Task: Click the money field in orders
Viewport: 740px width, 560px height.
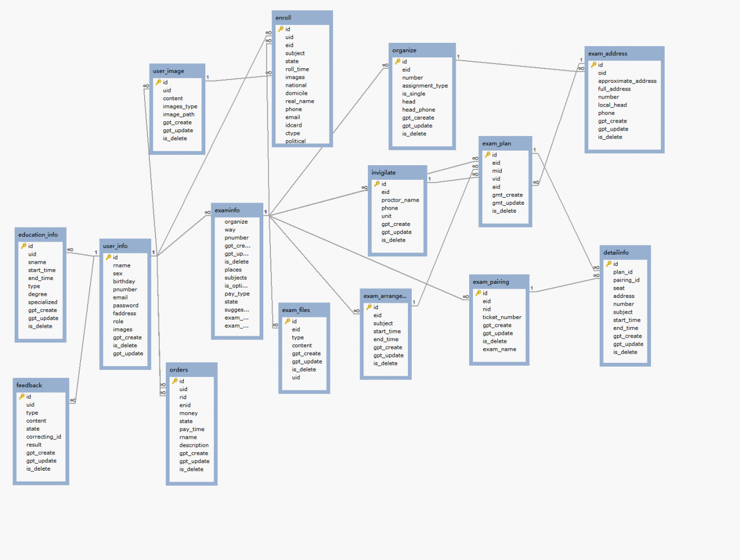Action: click(188, 413)
